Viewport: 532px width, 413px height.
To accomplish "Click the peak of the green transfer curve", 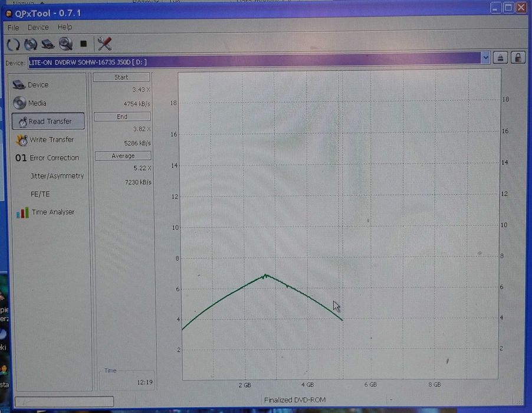I will [265, 275].
